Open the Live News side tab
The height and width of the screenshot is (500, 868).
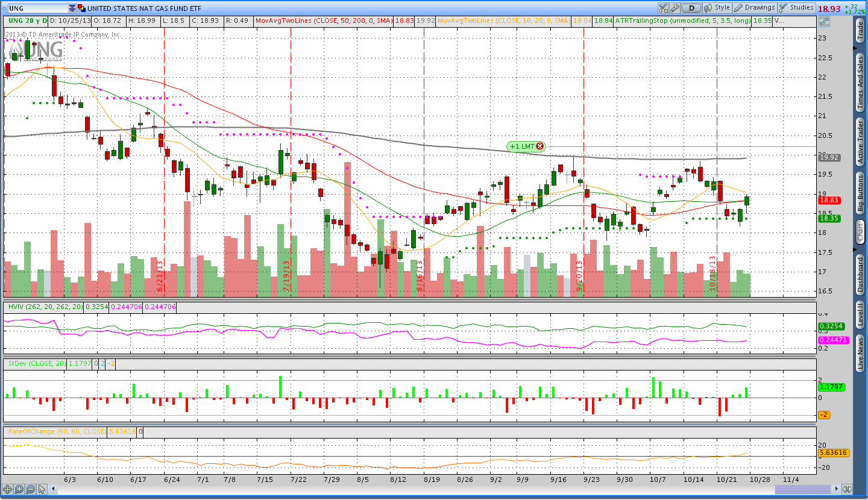[x=860, y=354]
